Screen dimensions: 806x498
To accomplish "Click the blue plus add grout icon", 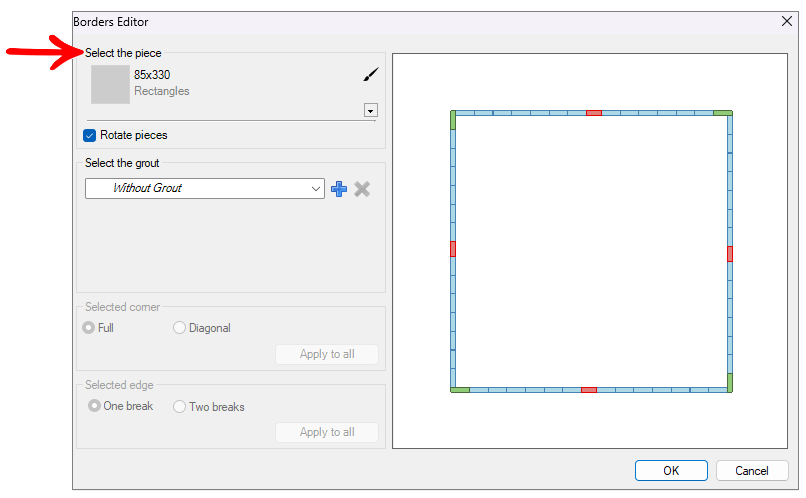I will 339,188.
